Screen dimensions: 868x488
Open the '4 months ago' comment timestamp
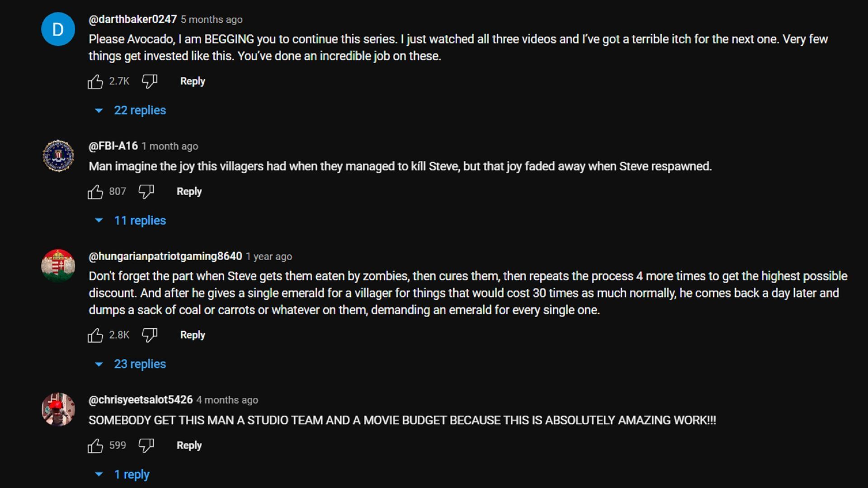pos(227,400)
